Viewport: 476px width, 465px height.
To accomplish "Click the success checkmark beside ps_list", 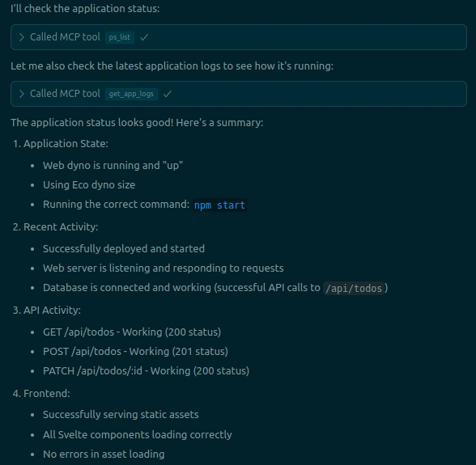I will 144,37.
